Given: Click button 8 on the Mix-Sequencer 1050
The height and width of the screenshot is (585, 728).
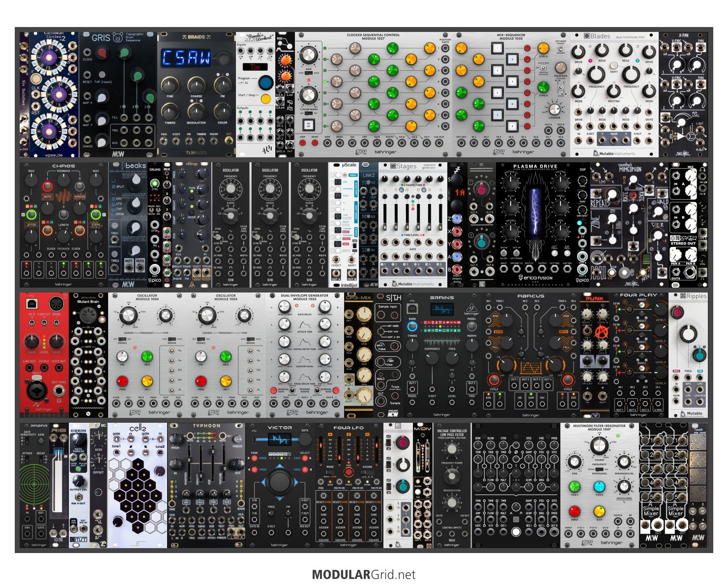Looking at the screenshot, I should click(x=512, y=126).
